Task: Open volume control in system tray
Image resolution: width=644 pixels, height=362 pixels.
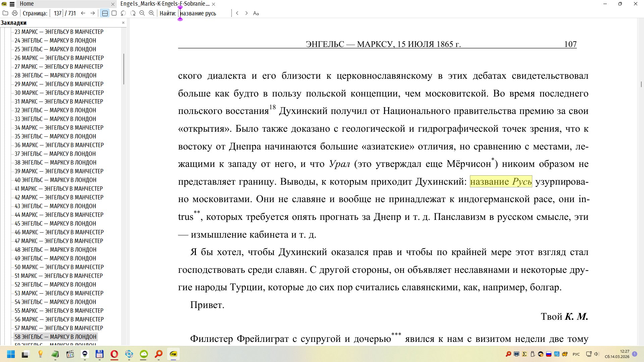Action: (596, 354)
